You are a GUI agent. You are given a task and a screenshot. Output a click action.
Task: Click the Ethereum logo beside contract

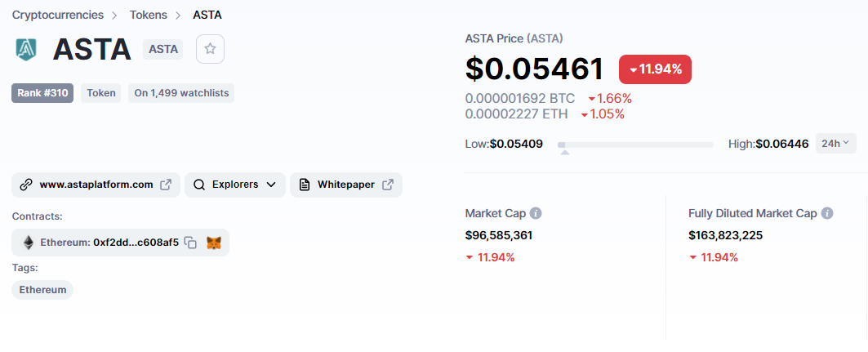click(x=29, y=243)
